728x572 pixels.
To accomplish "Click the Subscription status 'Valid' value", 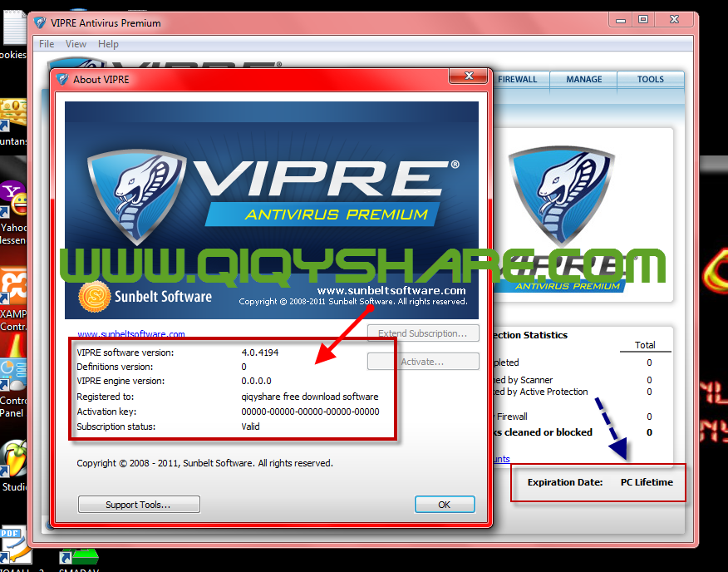I will (250, 427).
